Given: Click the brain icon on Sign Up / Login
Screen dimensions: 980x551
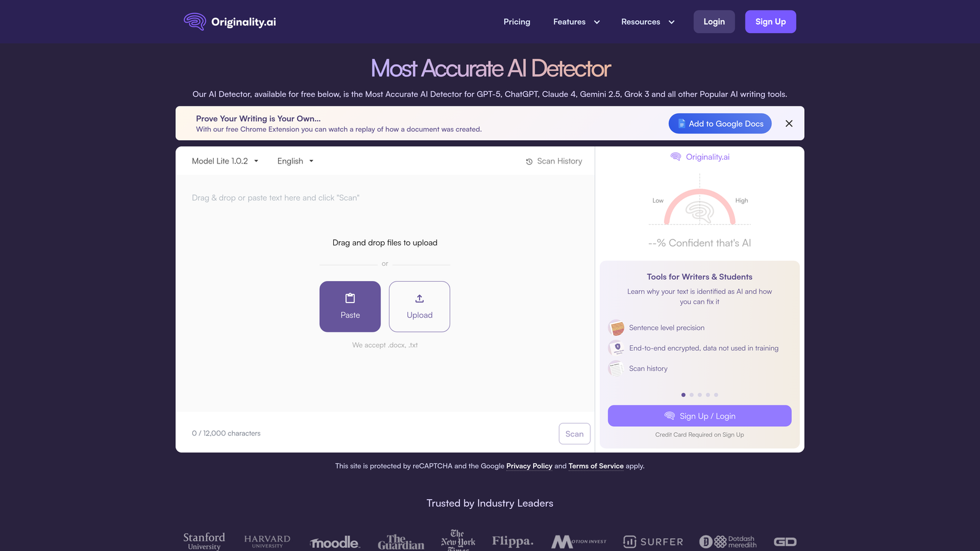Looking at the screenshot, I should tap(668, 416).
